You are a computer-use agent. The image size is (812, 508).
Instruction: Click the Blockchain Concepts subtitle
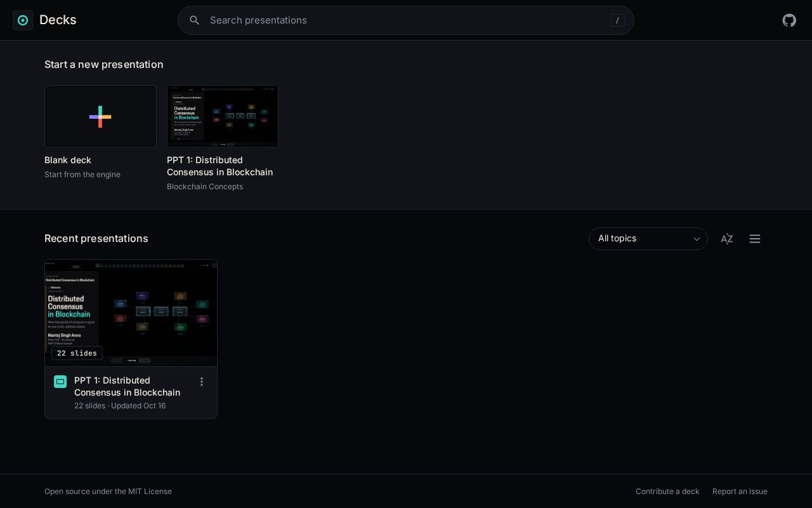pos(205,187)
